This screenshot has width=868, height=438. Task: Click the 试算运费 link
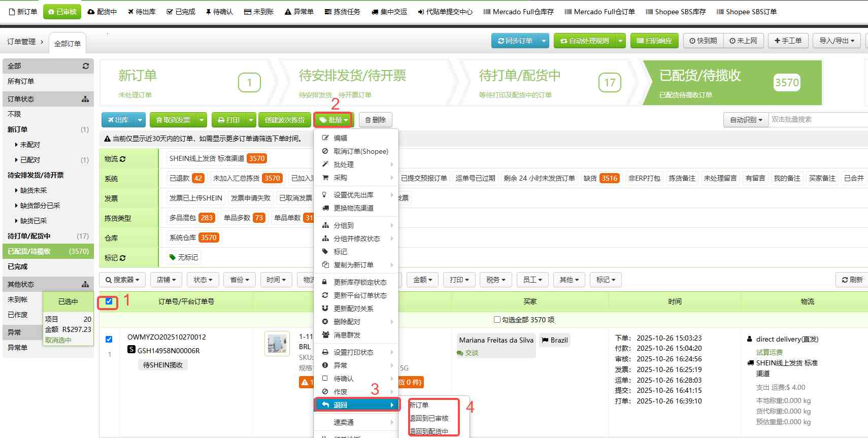(x=769, y=352)
